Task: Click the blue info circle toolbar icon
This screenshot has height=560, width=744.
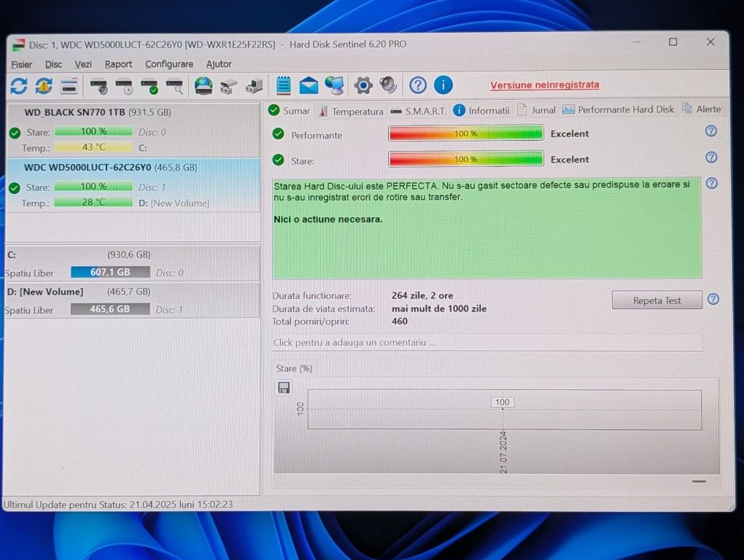Action: (x=443, y=85)
